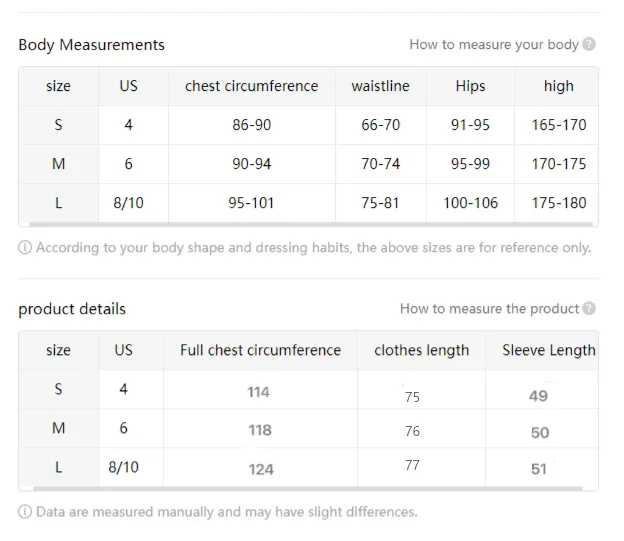Select the "Hips" column header
This screenshot has width=624, height=541.
470,86
